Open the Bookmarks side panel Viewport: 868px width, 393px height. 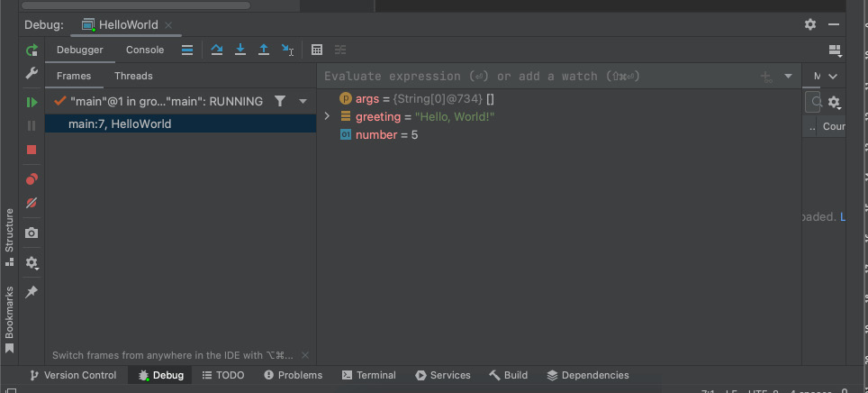(9, 320)
